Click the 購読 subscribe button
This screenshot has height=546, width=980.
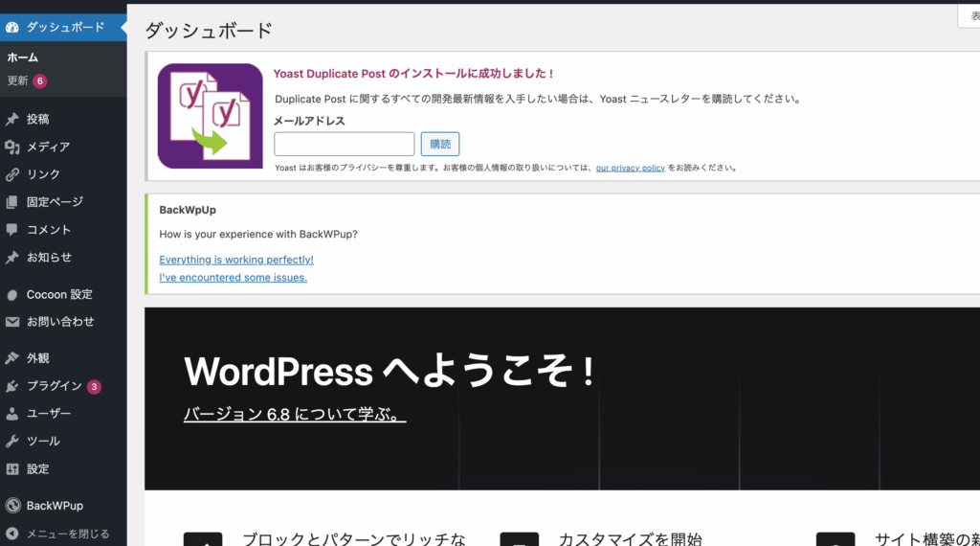(440, 144)
